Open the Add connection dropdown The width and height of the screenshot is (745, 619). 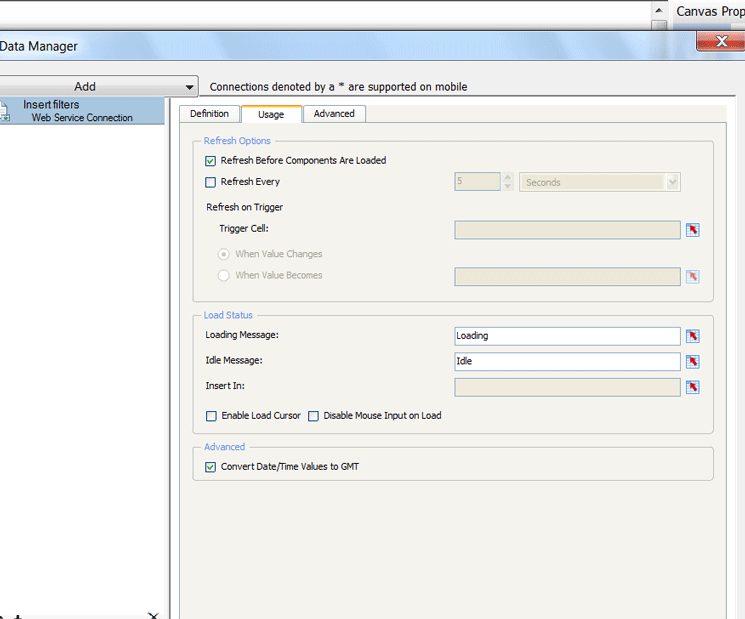tap(190, 87)
